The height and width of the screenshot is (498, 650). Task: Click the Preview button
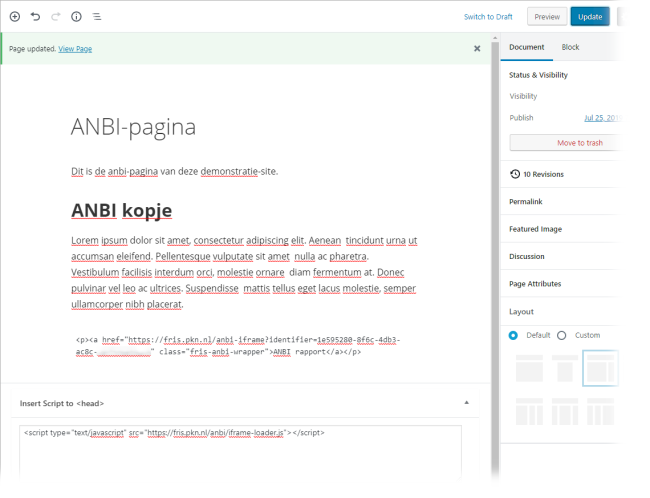[x=547, y=17]
